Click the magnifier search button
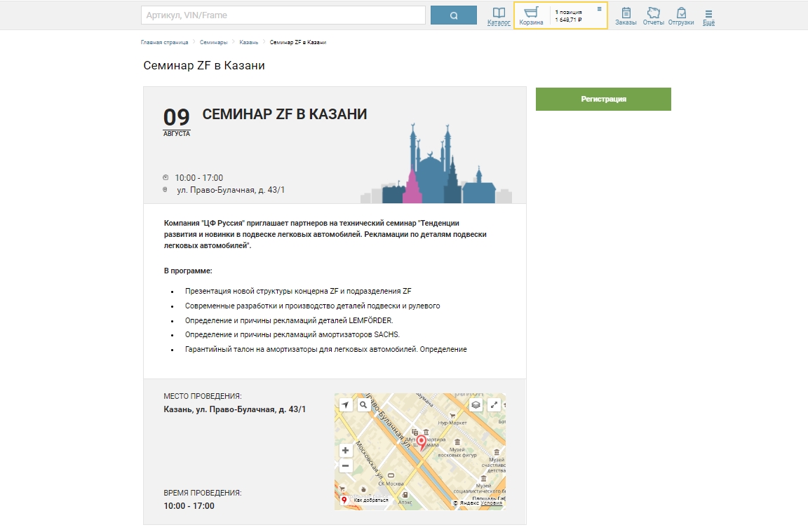 click(x=454, y=15)
